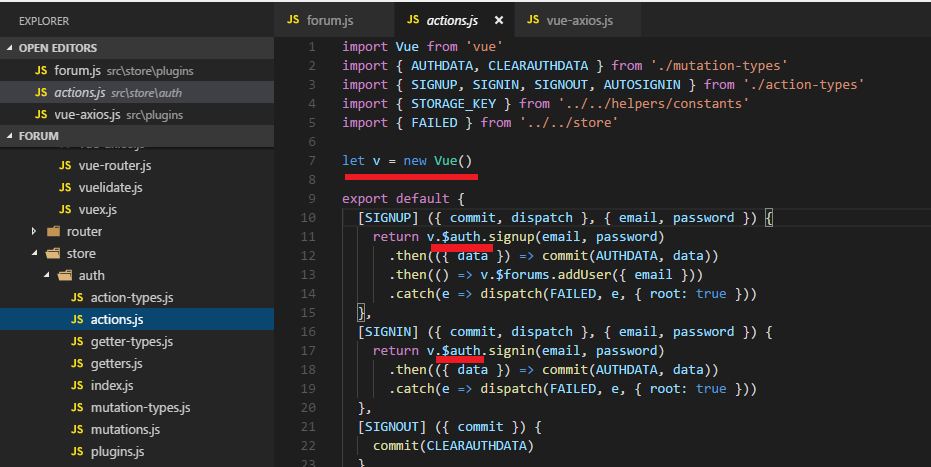The height and width of the screenshot is (467, 931).
Task: Click the store folder icon
Action: tap(53, 253)
